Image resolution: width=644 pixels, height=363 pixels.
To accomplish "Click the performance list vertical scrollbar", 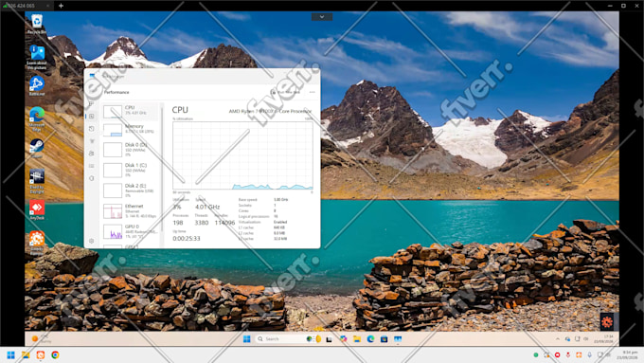I will click(162, 169).
